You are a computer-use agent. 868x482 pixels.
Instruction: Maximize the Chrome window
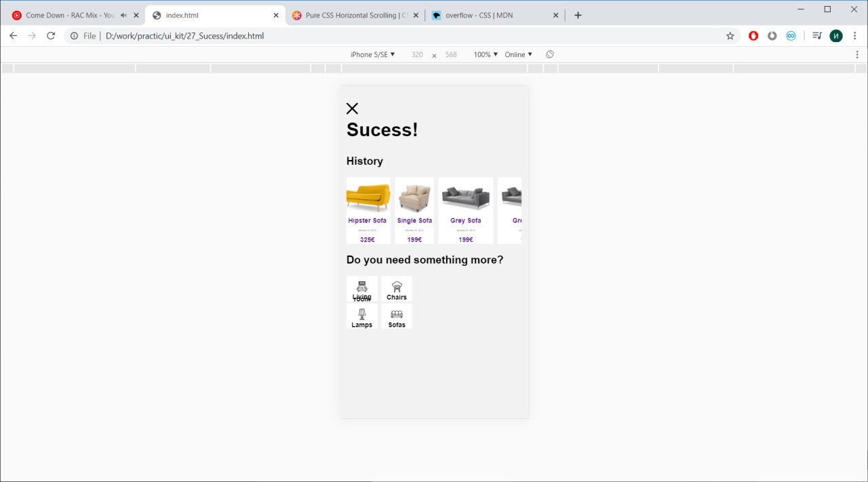[827, 9]
